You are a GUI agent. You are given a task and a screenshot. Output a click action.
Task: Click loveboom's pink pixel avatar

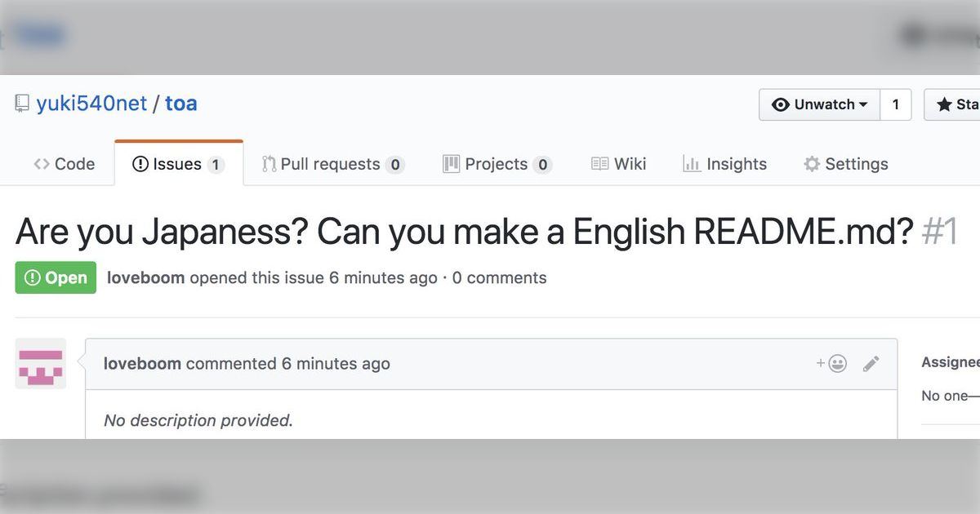41,364
